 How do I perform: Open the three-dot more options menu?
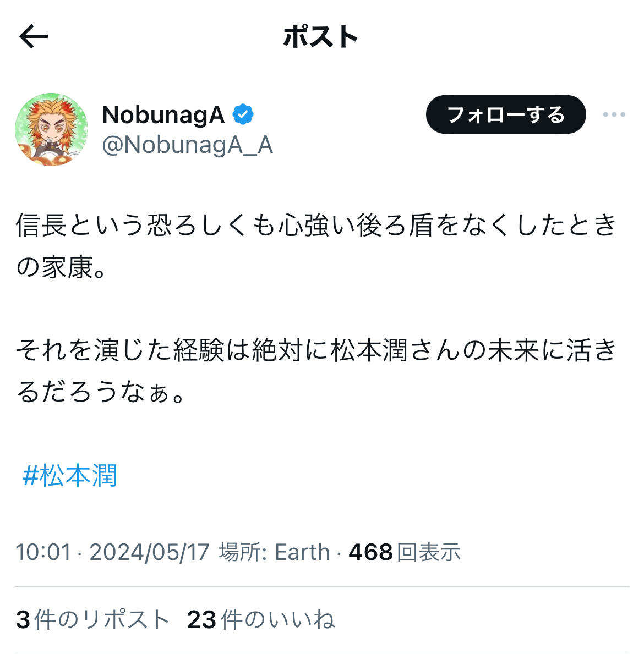click(614, 114)
